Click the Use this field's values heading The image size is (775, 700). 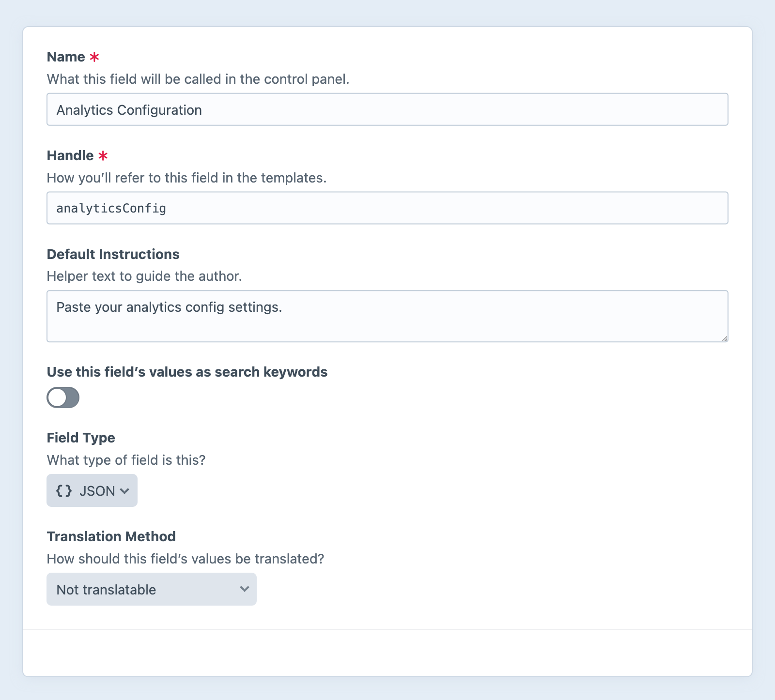click(x=187, y=372)
